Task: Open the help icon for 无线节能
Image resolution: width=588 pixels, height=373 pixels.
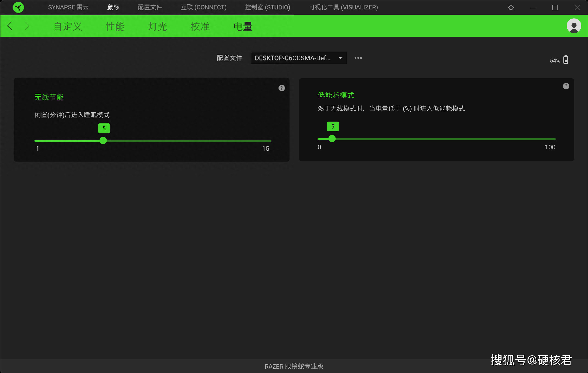Action: (x=281, y=88)
